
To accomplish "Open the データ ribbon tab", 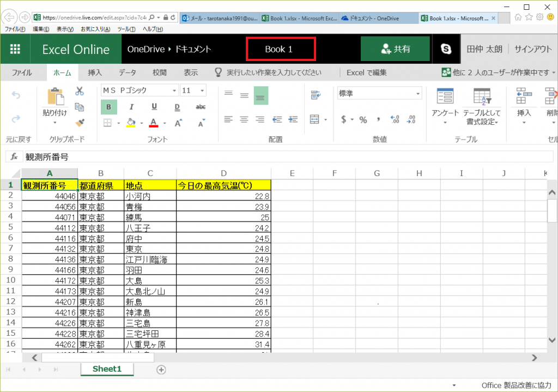I will (x=128, y=73).
